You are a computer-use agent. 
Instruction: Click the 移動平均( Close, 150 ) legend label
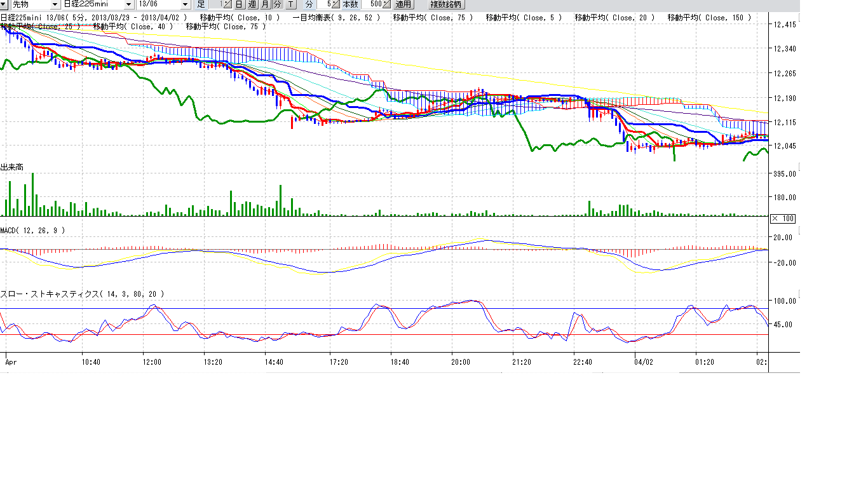pyautogui.click(x=709, y=18)
